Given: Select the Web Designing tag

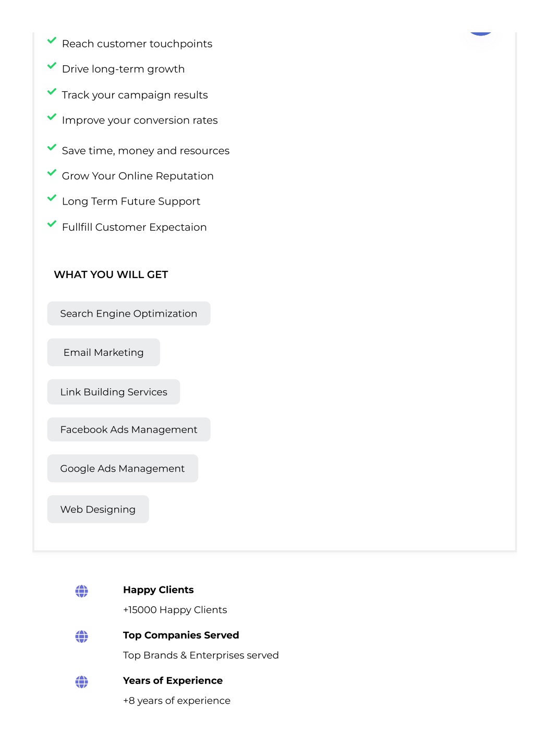Looking at the screenshot, I should [x=98, y=509].
